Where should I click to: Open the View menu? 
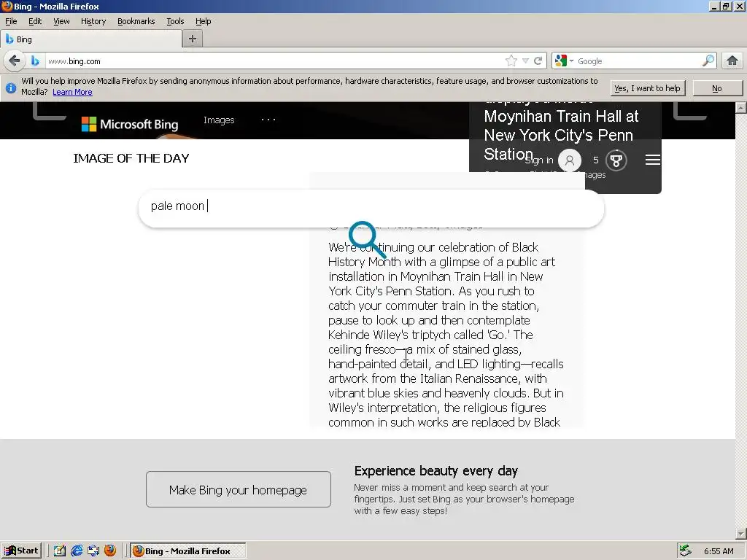coord(61,21)
